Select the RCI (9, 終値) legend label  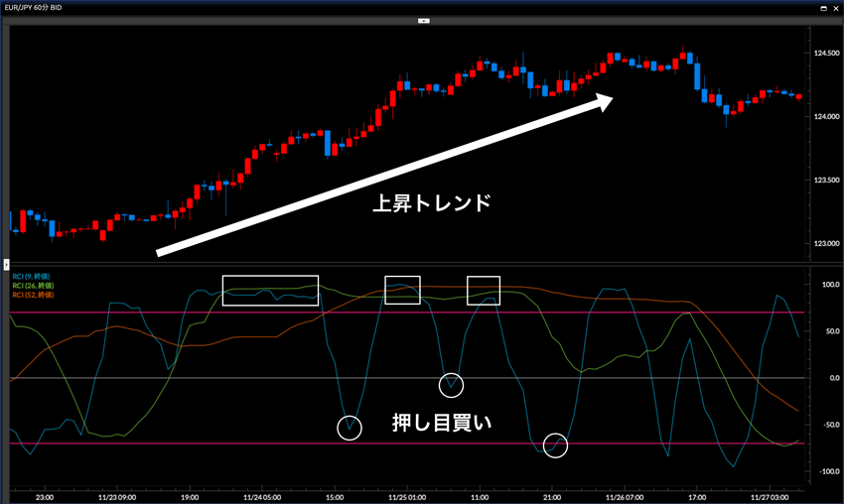tap(32, 275)
